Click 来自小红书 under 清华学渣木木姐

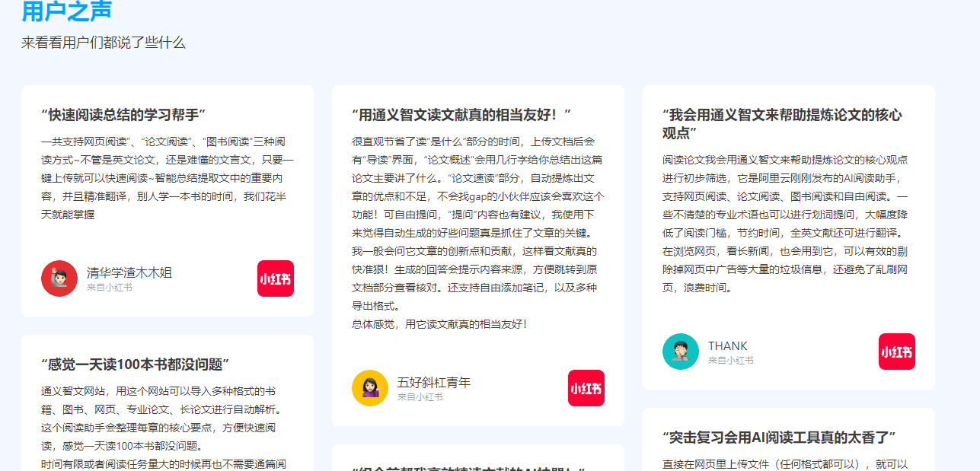coord(110,288)
